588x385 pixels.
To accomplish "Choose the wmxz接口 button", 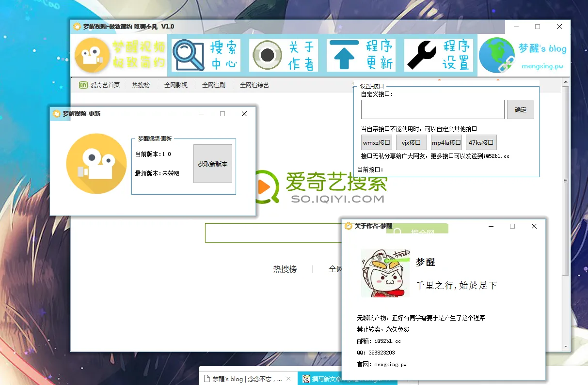I will [377, 142].
